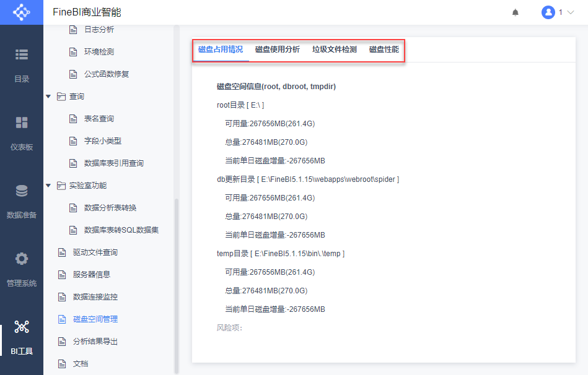Click the db更新目录 path line

tap(308, 179)
